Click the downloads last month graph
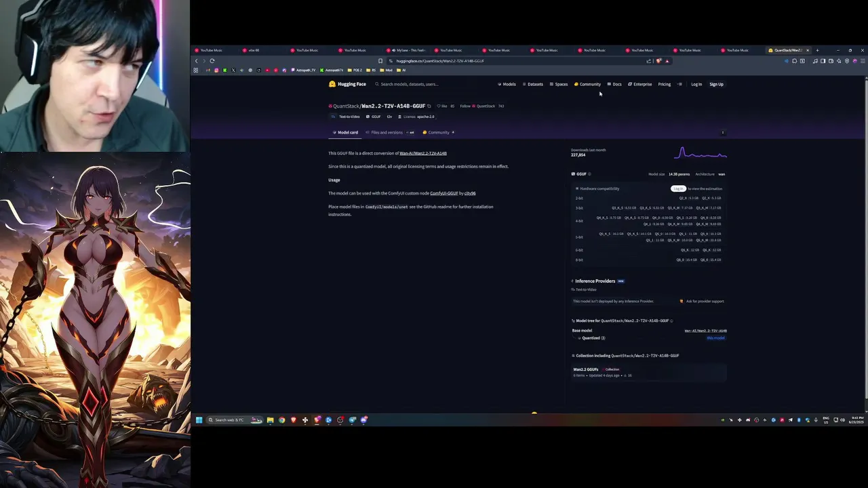The width and height of the screenshot is (868, 488). [x=700, y=153]
